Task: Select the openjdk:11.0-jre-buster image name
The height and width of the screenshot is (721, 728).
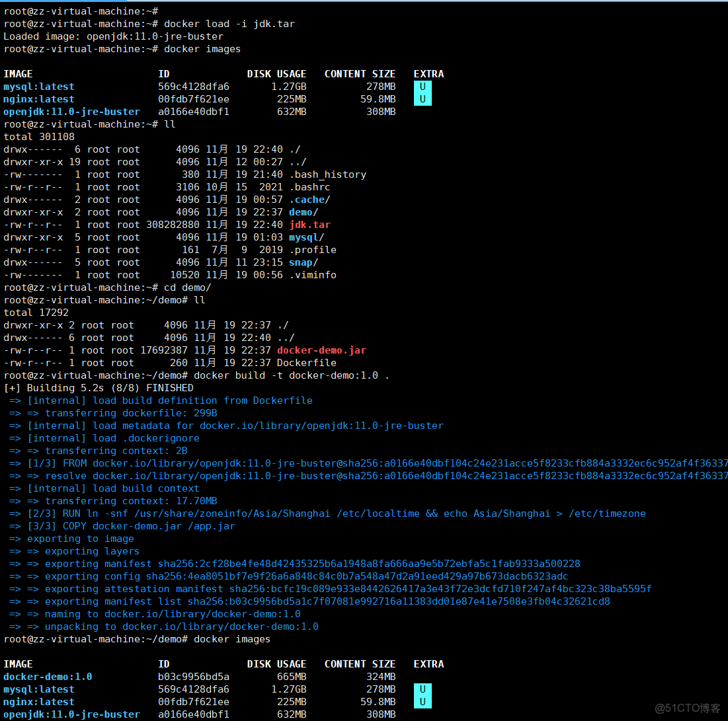Action: click(x=71, y=111)
